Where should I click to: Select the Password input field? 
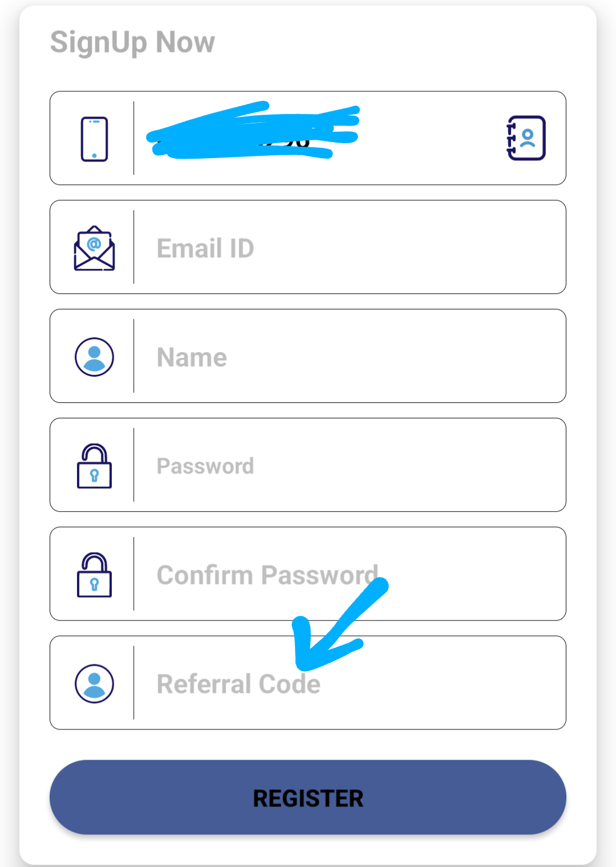click(348, 466)
